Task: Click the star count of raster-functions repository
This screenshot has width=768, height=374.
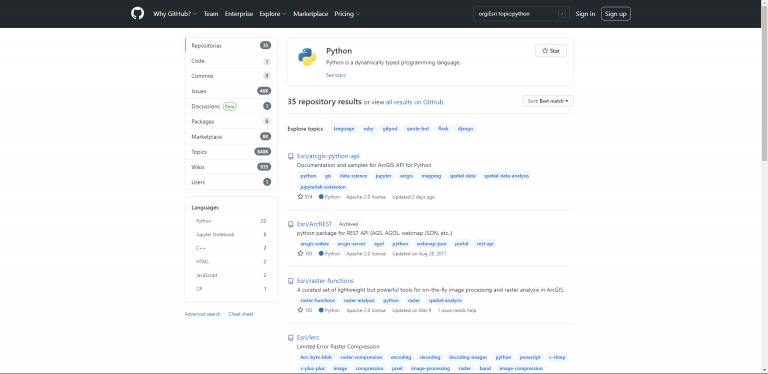Action: point(309,310)
